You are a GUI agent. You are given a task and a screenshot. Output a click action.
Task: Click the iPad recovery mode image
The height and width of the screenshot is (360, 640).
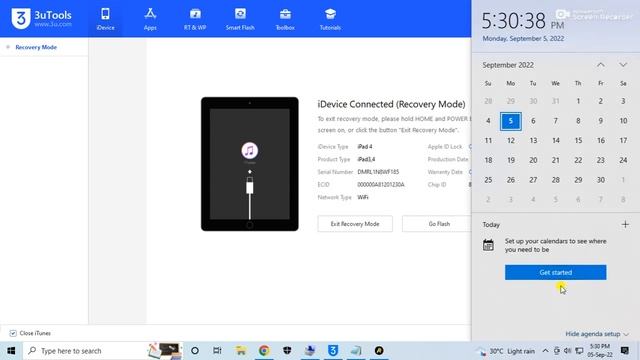(249, 164)
